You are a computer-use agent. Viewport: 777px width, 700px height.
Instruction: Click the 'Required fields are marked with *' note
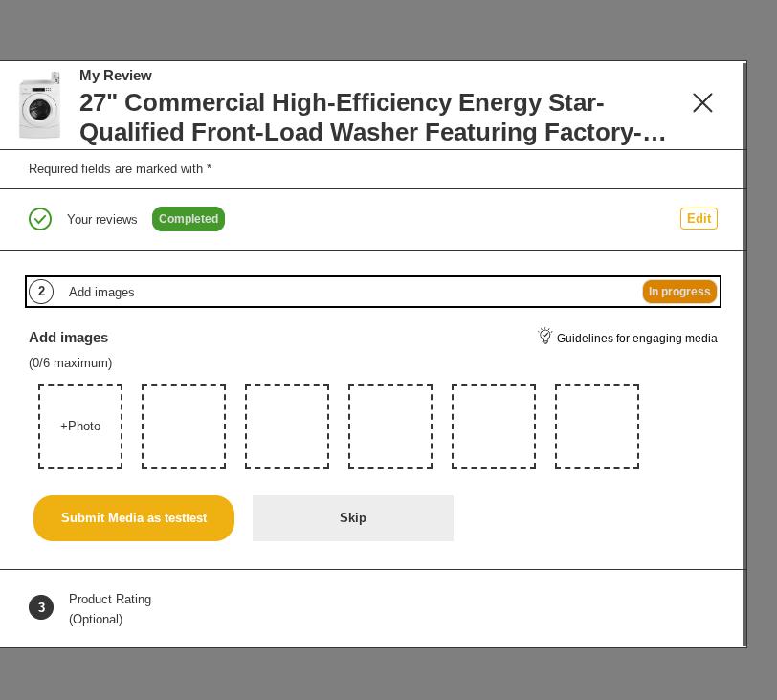click(x=120, y=169)
